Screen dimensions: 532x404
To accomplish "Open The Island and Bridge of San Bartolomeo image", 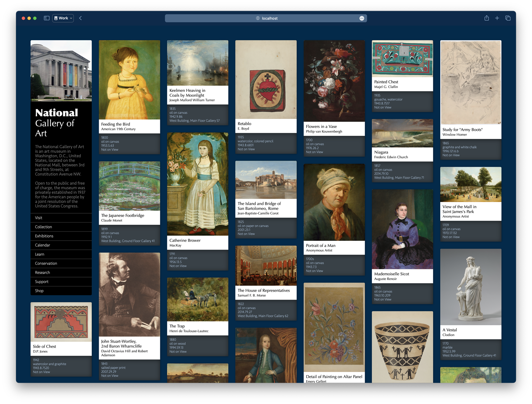I will click(x=266, y=180).
